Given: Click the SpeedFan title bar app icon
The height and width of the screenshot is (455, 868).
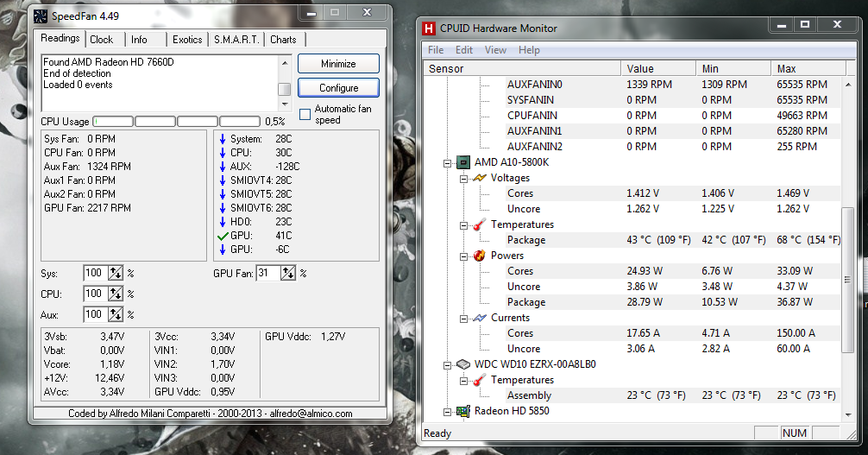Looking at the screenshot, I should coord(41,16).
